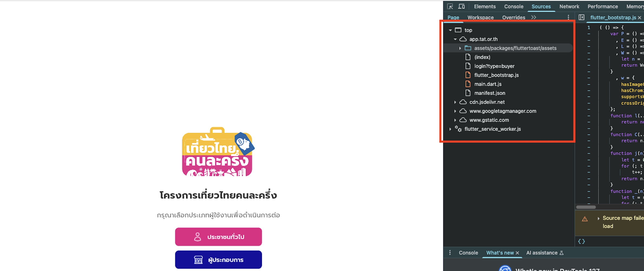Toggle the device toolbar icon
This screenshot has width=644, height=271.
coord(462,6)
